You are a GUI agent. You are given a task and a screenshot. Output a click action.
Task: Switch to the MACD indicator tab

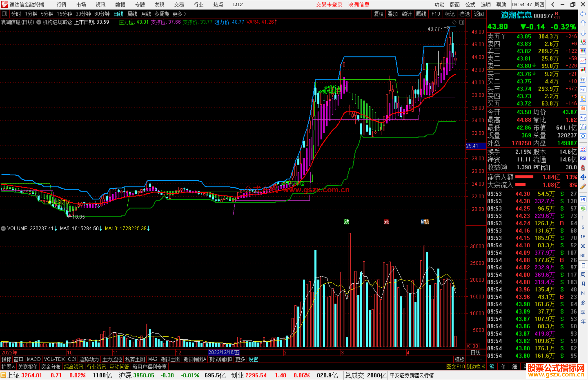pyautogui.click(x=33, y=359)
